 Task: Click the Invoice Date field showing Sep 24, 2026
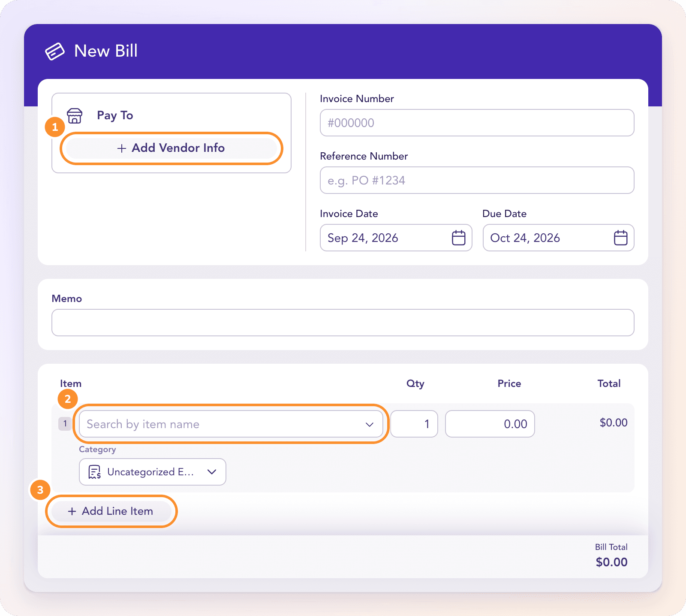396,238
